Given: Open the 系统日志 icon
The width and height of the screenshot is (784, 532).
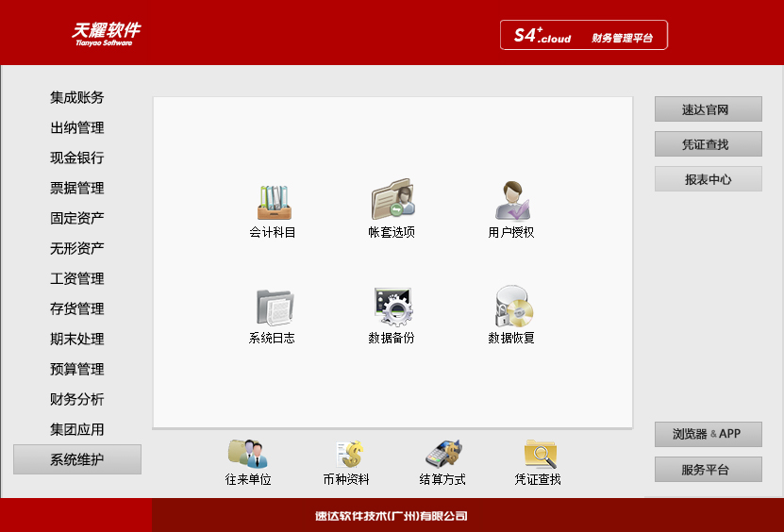Looking at the screenshot, I should tap(274, 308).
